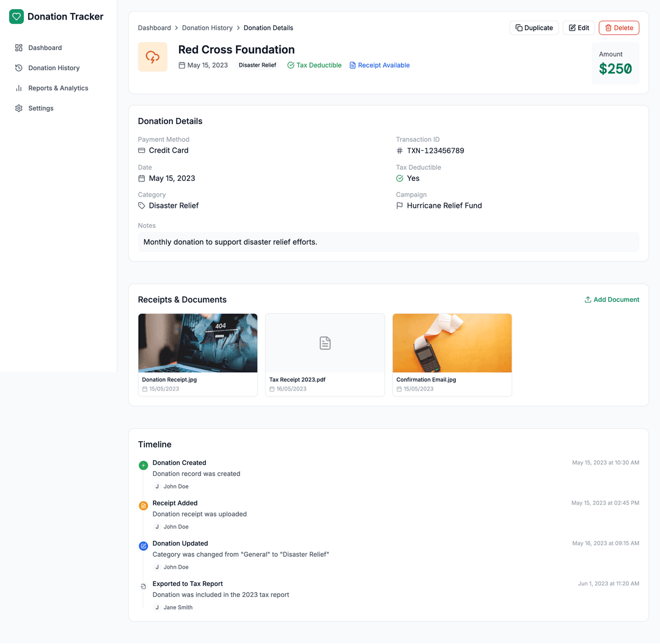Click the Transaction ID hash icon
The height and width of the screenshot is (644, 660).
400,150
